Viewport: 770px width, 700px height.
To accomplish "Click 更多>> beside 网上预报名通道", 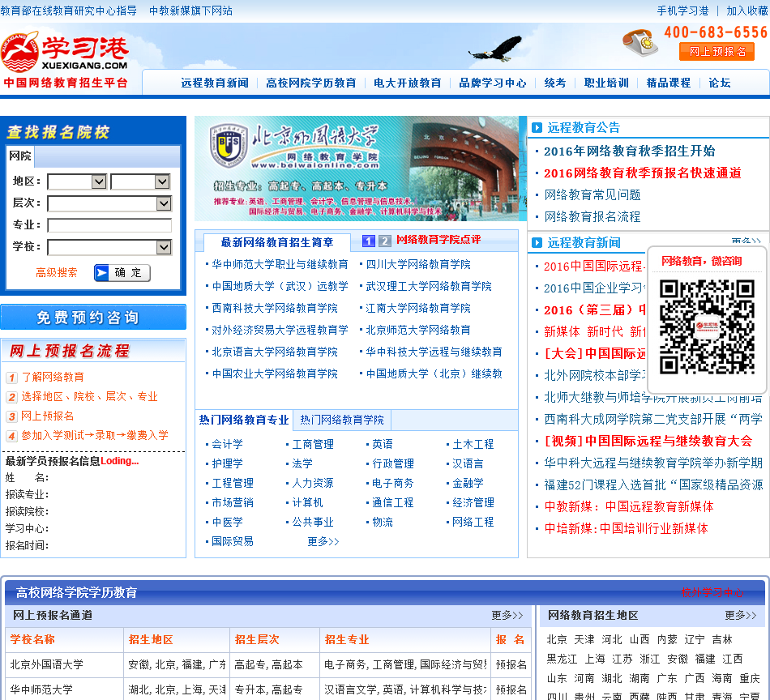I will (x=507, y=615).
